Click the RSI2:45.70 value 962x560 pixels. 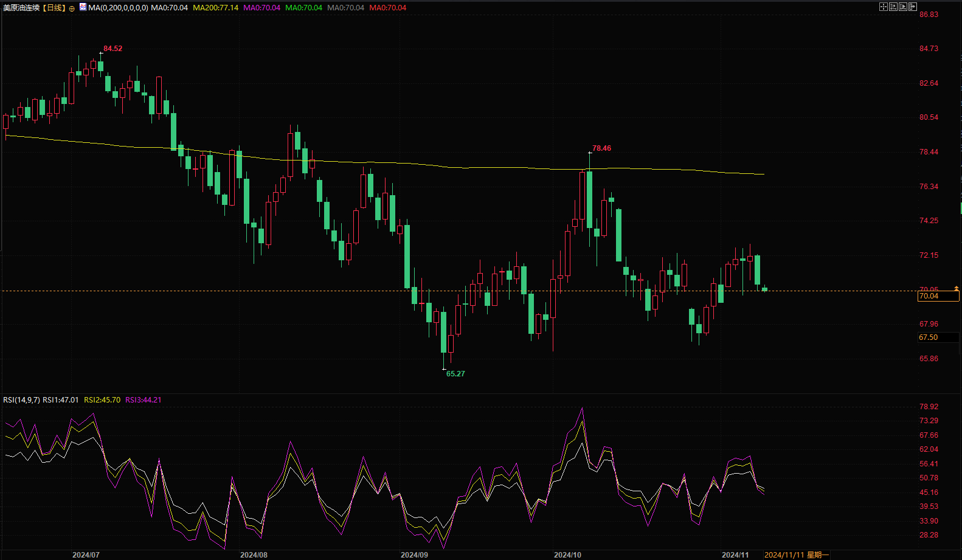(102, 399)
